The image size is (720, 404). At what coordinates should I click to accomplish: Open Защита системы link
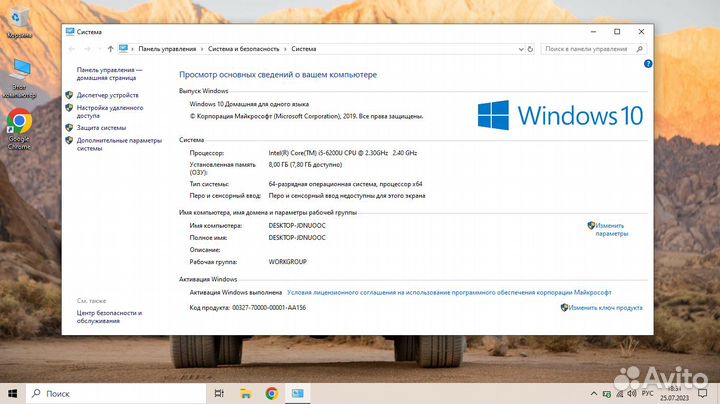coord(101,128)
